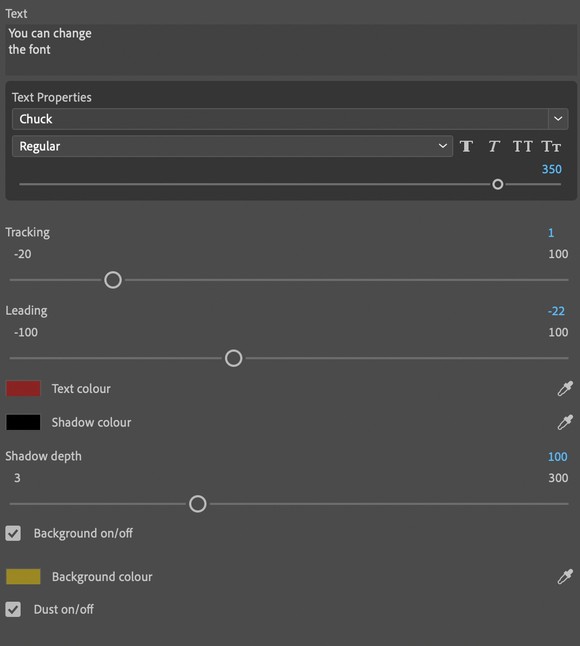Pick text colour with the eyedropper
The image size is (580, 646).
pyautogui.click(x=565, y=389)
